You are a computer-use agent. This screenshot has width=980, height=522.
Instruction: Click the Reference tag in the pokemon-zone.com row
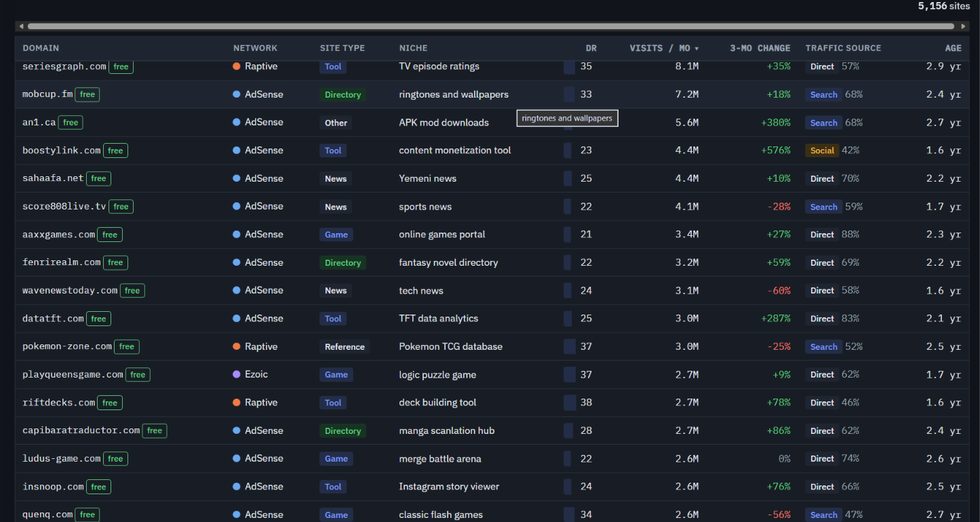[345, 347]
